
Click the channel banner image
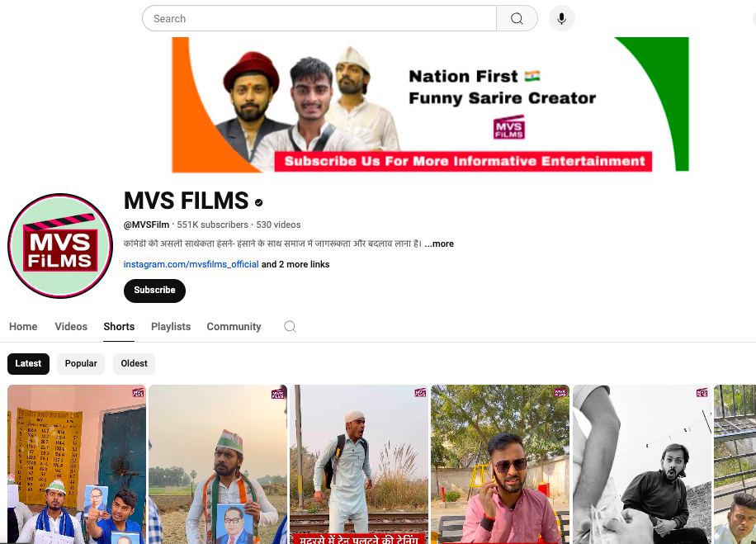click(x=430, y=104)
